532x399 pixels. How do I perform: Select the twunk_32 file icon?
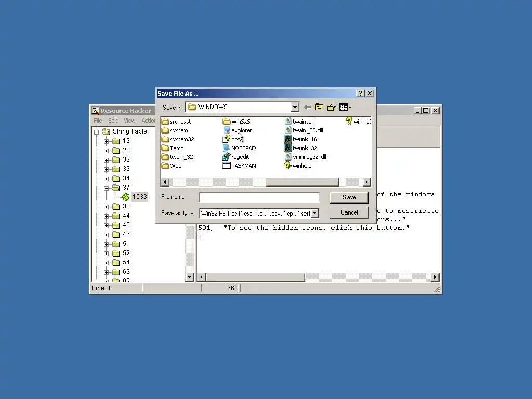pyautogui.click(x=288, y=148)
